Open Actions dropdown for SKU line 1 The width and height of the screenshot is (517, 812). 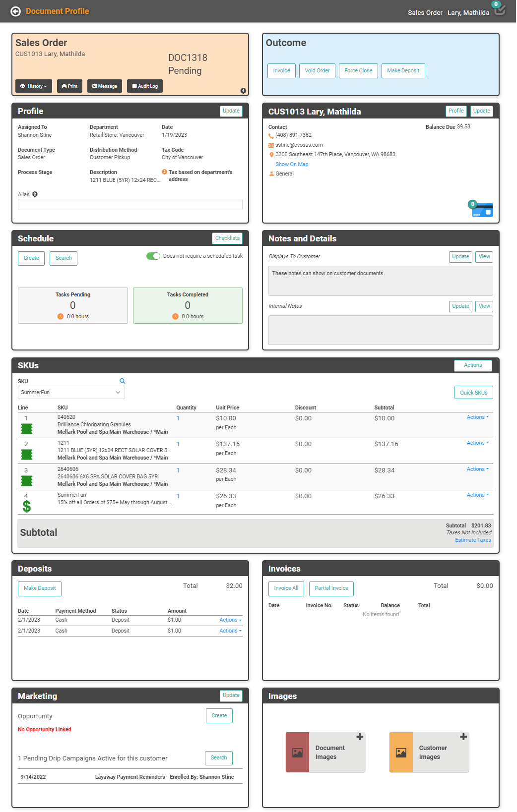(x=477, y=417)
